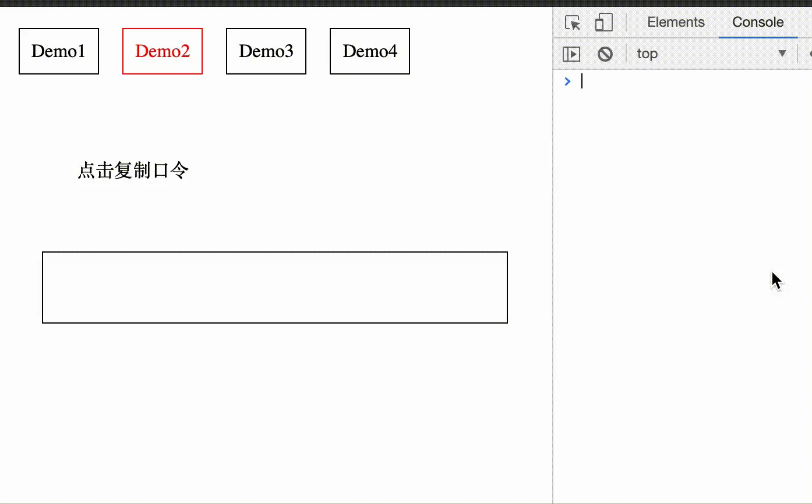Choose the Demo4 button

[x=370, y=51]
